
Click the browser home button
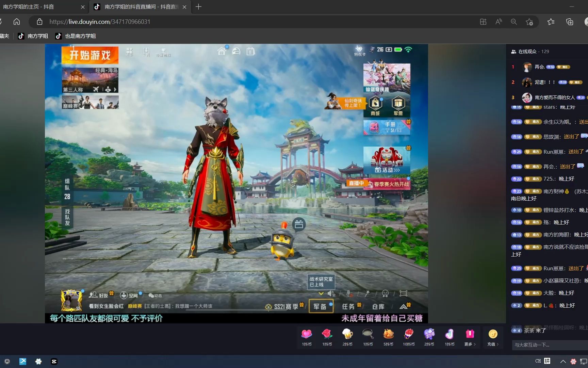tap(16, 22)
